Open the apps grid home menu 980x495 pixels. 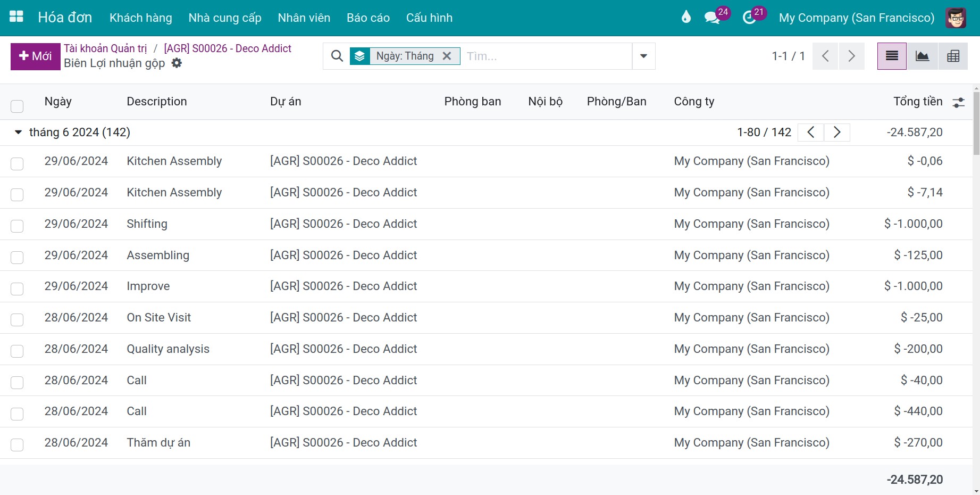[16, 17]
